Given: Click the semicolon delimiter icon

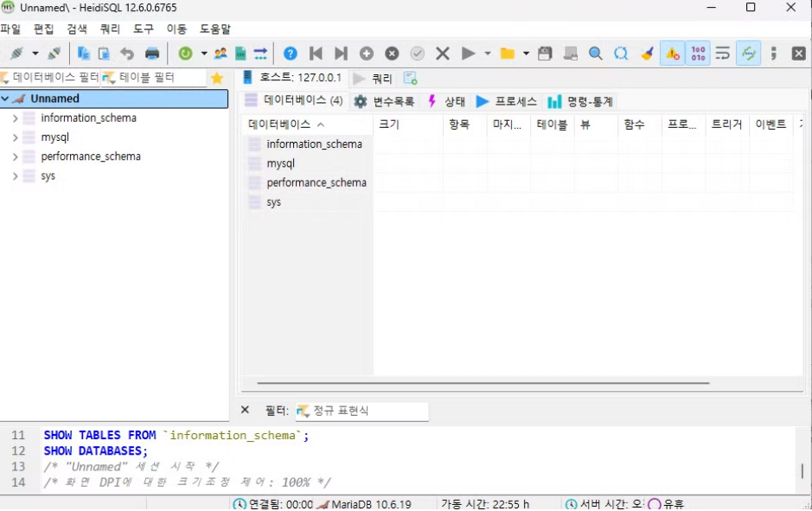Looking at the screenshot, I should pos(774,54).
